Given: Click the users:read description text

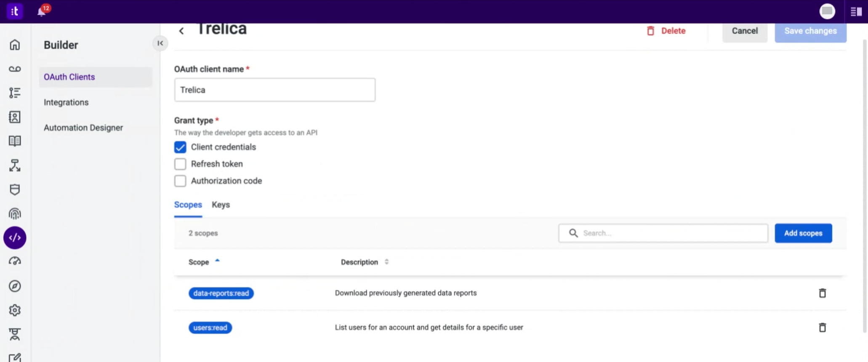Looking at the screenshot, I should point(429,327).
